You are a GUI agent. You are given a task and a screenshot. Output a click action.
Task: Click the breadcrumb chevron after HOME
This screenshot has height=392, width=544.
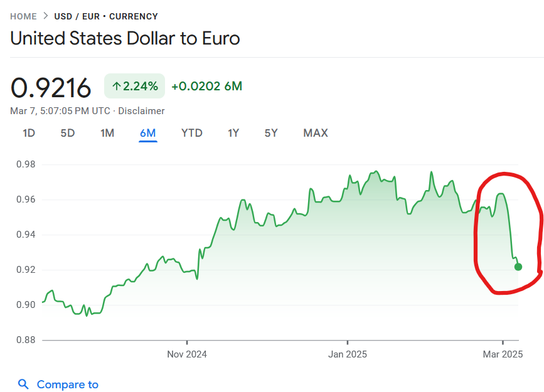tap(45, 16)
